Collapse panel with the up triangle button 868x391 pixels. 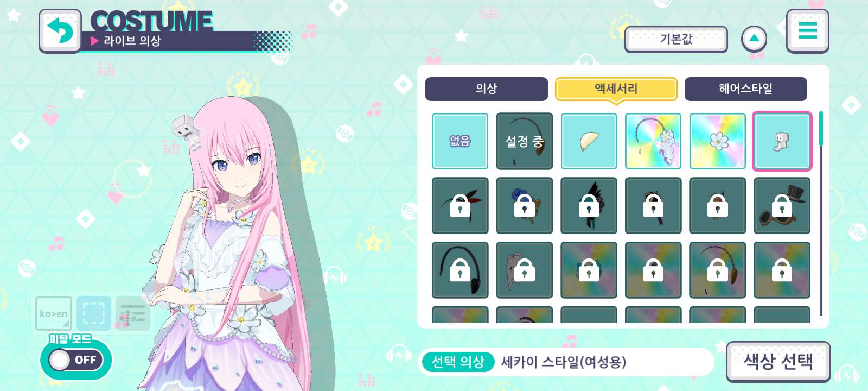click(x=754, y=39)
